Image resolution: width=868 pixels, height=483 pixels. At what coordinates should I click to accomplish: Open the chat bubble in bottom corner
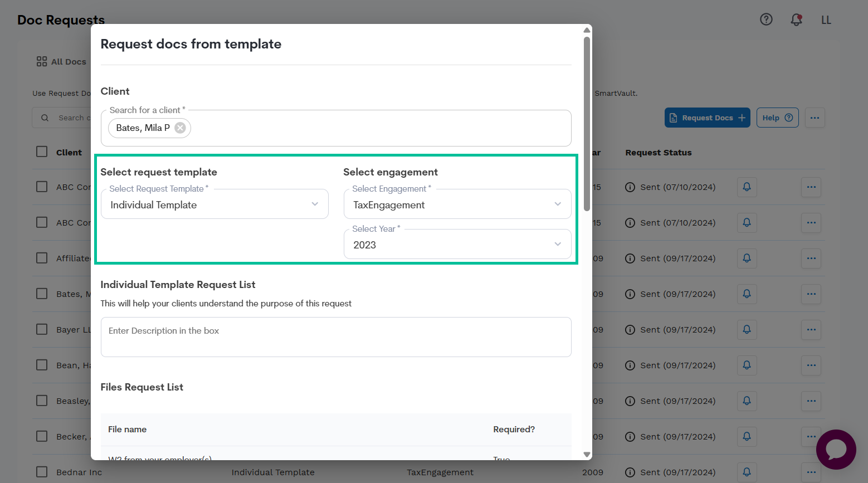pyautogui.click(x=836, y=450)
